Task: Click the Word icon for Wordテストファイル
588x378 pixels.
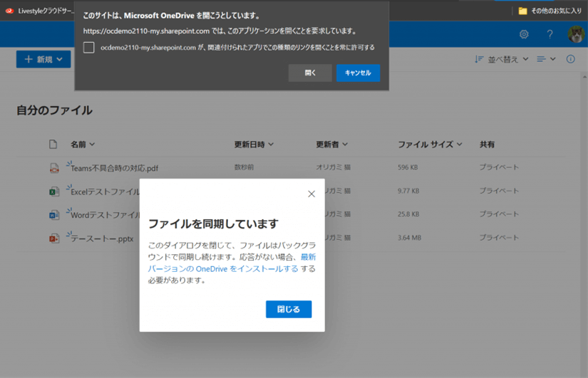Action: coord(54,215)
